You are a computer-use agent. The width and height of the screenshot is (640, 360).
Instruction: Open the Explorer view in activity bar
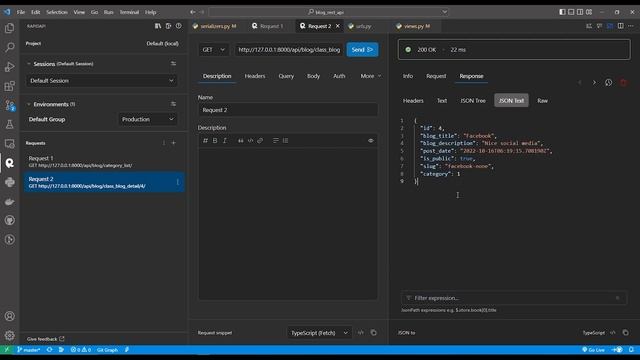coord(9,28)
